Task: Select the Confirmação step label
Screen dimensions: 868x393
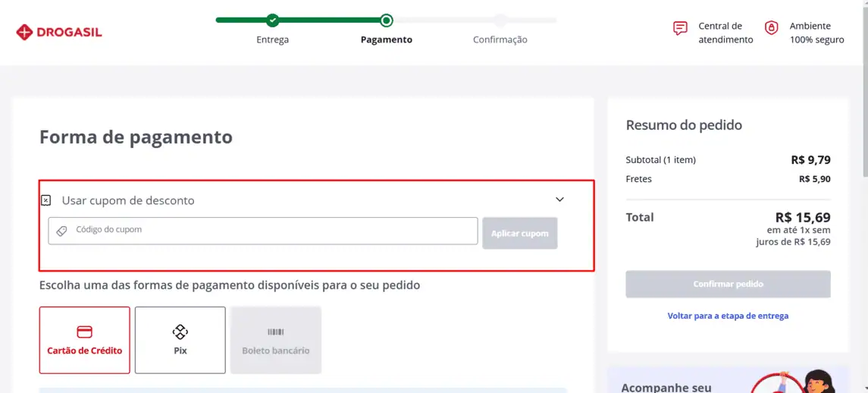Action: 500,40
